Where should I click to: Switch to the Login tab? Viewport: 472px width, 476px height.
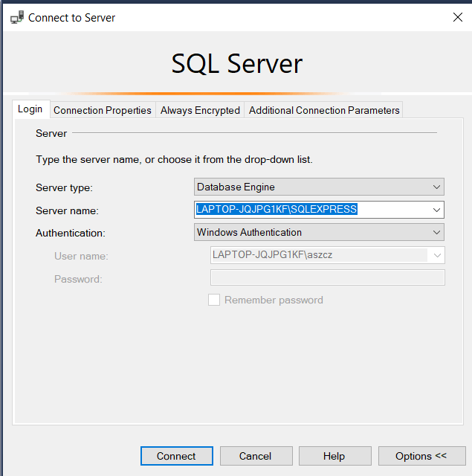(30, 109)
